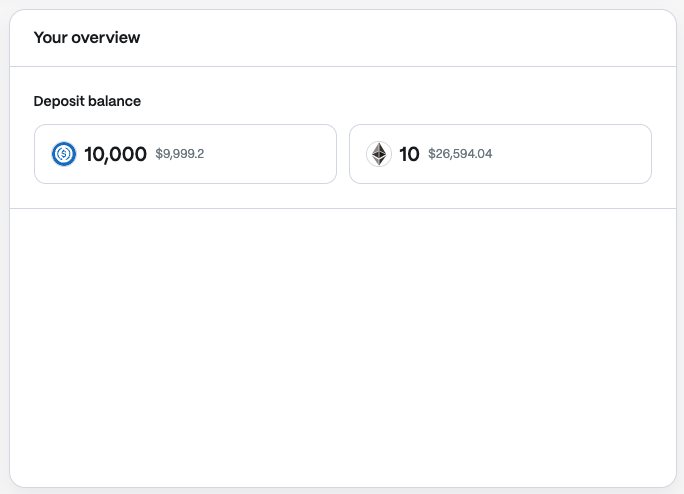The image size is (684, 494).
Task: Click the divider line beneath the deposit cards
Action: [342, 208]
